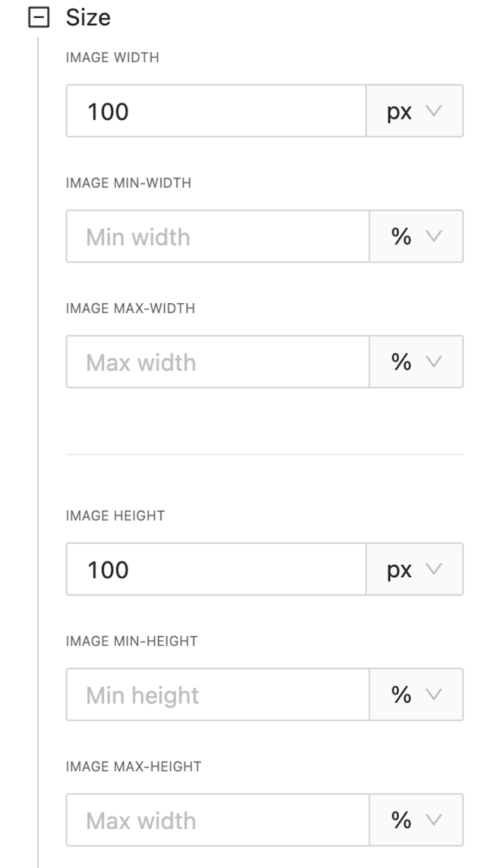Click the IMAGE MAX-HEIGHT label
The height and width of the screenshot is (868, 485).
[133, 767]
